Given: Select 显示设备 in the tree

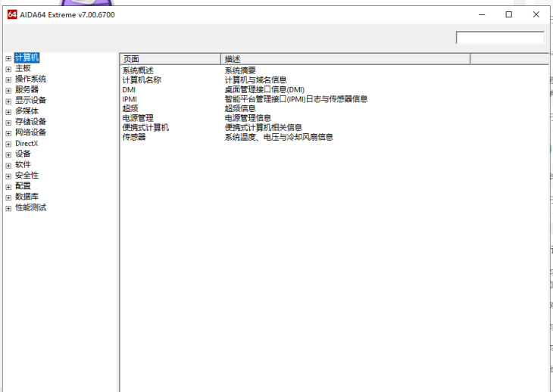Looking at the screenshot, I should [31, 101].
